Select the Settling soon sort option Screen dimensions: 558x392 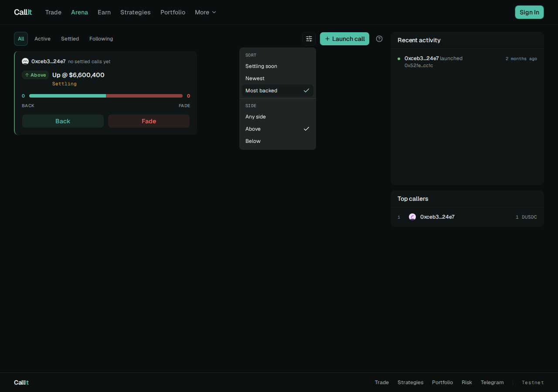pyautogui.click(x=278, y=66)
